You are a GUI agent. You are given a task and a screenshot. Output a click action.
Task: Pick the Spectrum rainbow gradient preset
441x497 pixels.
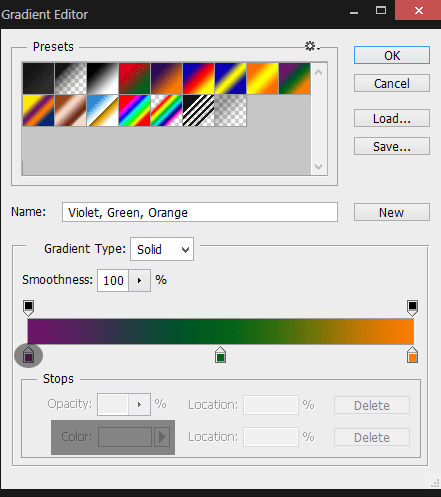(x=134, y=110)
